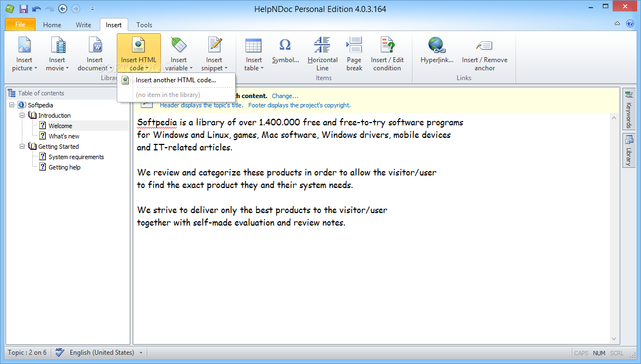Open the Insert table dropdown arrow

[x=262, y=68]
